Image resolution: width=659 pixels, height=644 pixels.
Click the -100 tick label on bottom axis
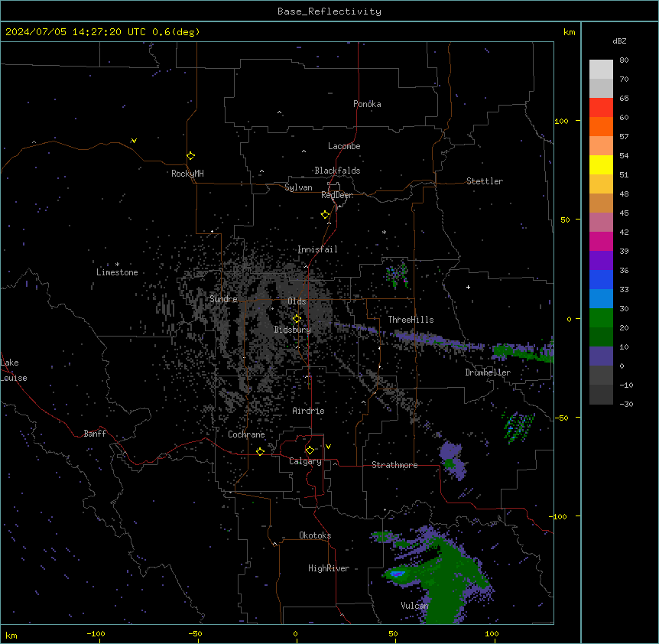[96, 633]
